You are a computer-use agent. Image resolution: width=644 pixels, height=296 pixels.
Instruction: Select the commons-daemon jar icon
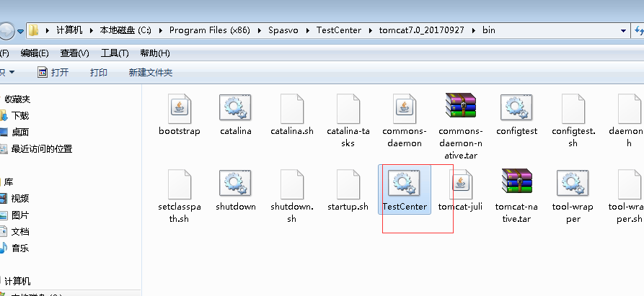pos(404,109)
